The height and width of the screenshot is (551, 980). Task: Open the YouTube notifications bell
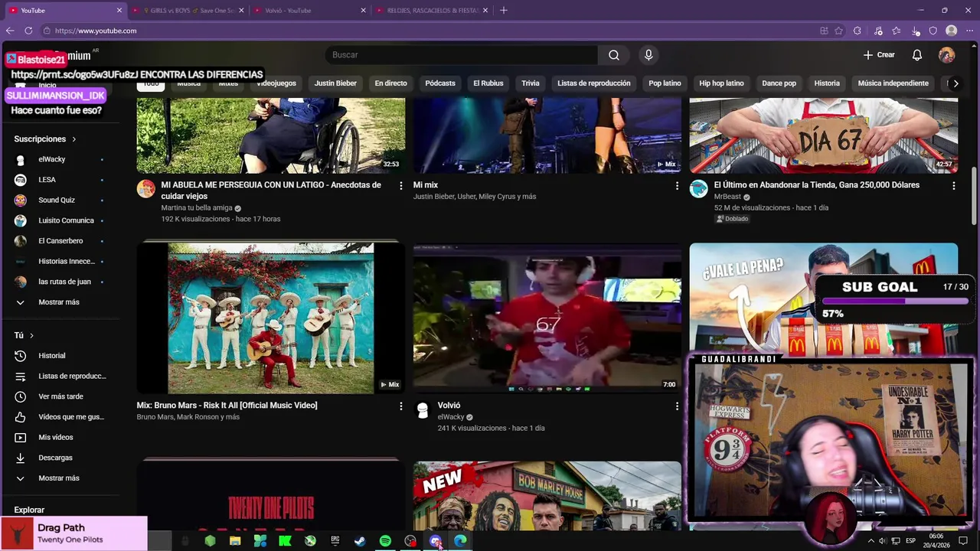coord(916,55)
